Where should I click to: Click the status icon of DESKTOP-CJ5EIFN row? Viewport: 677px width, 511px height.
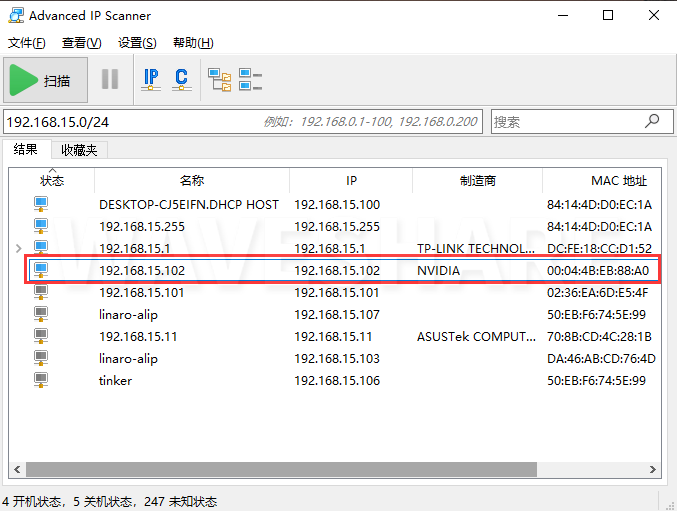coord(41,204)
